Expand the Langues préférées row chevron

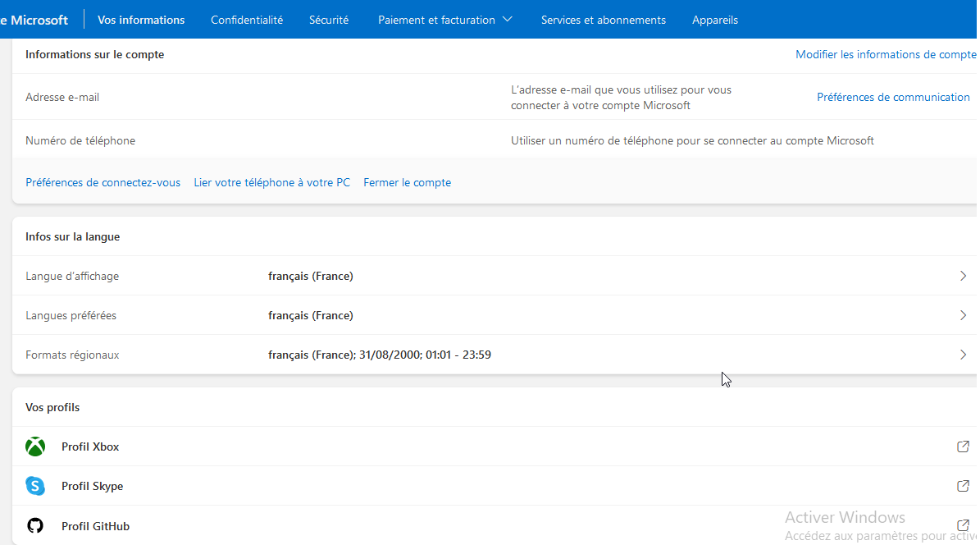point(963,315)
